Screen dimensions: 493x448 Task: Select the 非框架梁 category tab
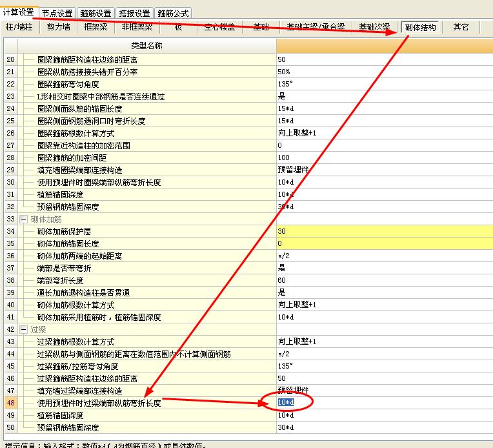click(137, 27)
